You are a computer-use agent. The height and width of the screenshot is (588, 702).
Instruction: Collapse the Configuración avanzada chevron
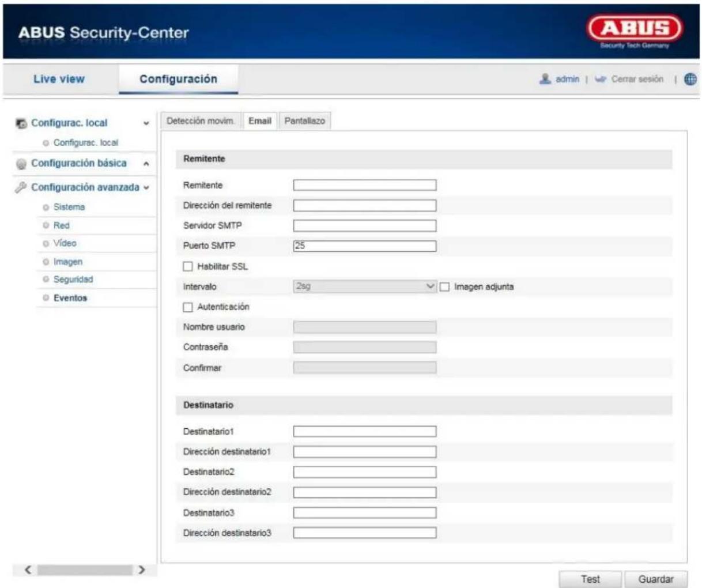coord(146,187)
